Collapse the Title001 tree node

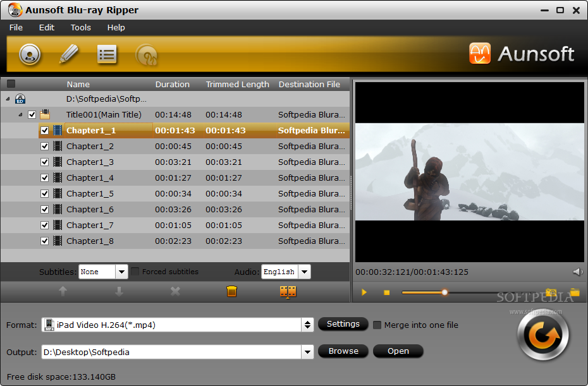coord(21,115)
